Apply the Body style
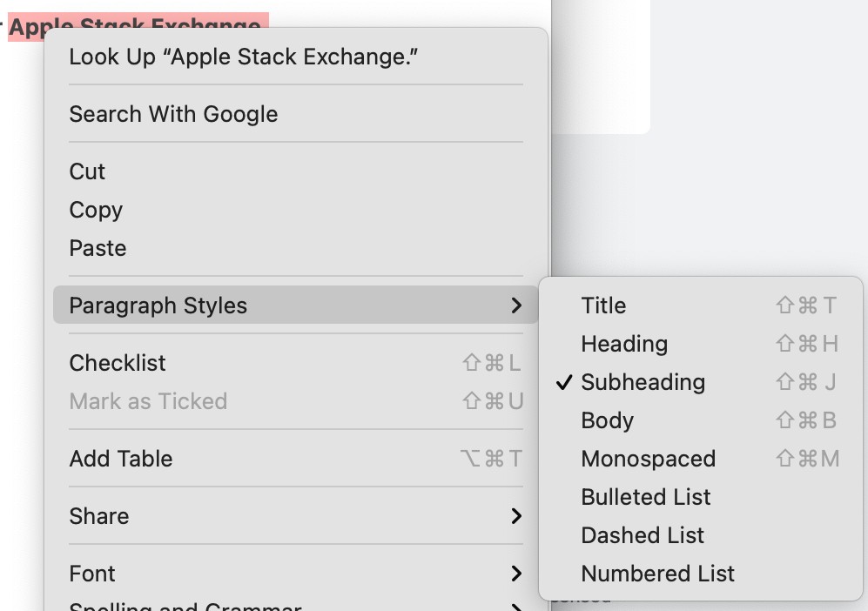The width and height of the screenshot is (868, 611). (x=607, y=420)
